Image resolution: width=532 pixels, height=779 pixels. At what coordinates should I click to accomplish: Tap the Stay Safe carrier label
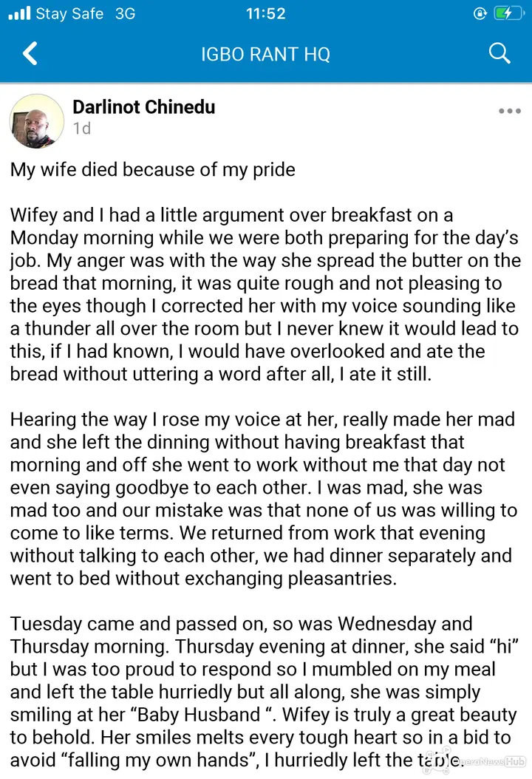[x=69, y=13]
